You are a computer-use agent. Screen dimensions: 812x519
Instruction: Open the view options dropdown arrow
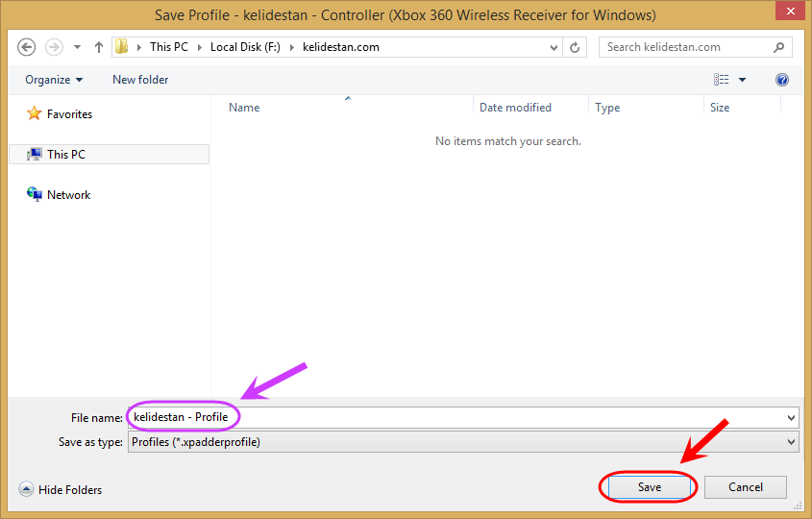(742, 80)
